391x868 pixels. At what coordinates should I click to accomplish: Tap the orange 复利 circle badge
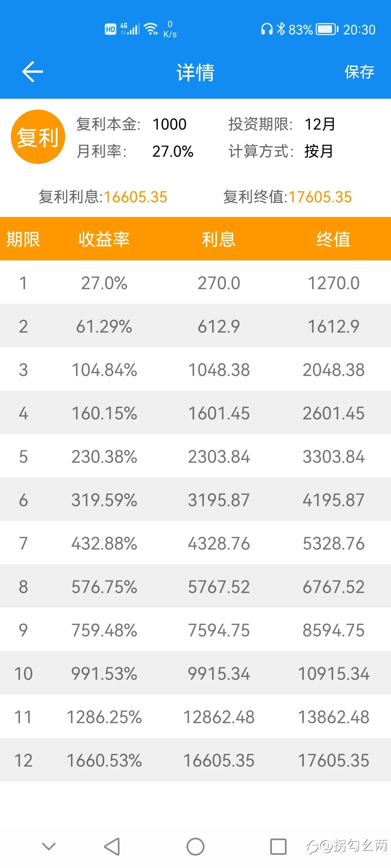[x=38, y=137]
